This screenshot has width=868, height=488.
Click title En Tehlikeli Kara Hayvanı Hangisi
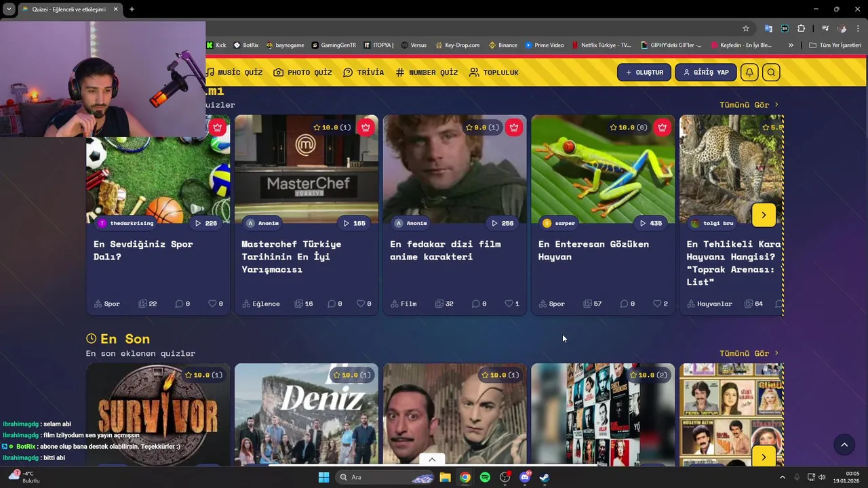click(x=734, y=263)
